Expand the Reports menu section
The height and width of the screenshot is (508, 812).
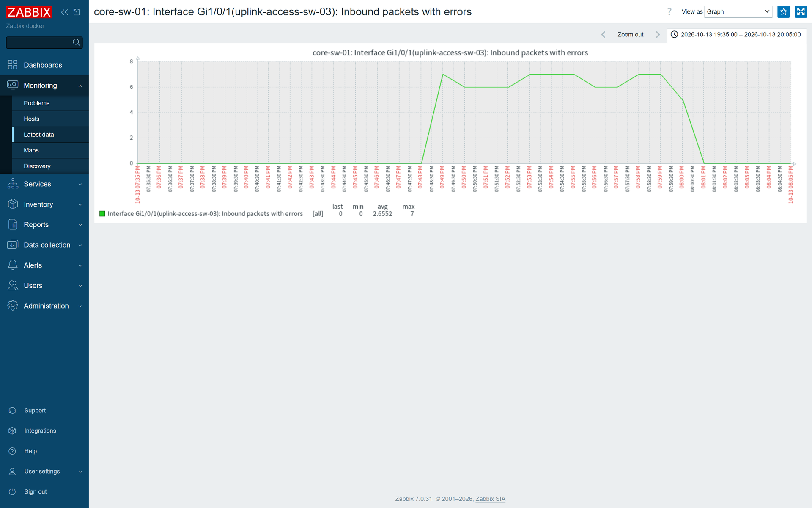tap(44, 225)
